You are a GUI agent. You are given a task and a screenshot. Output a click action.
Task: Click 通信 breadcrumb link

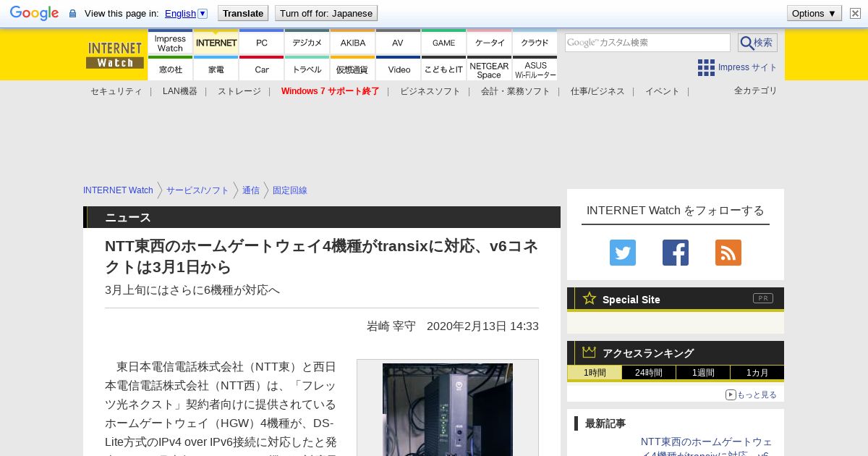250,190
